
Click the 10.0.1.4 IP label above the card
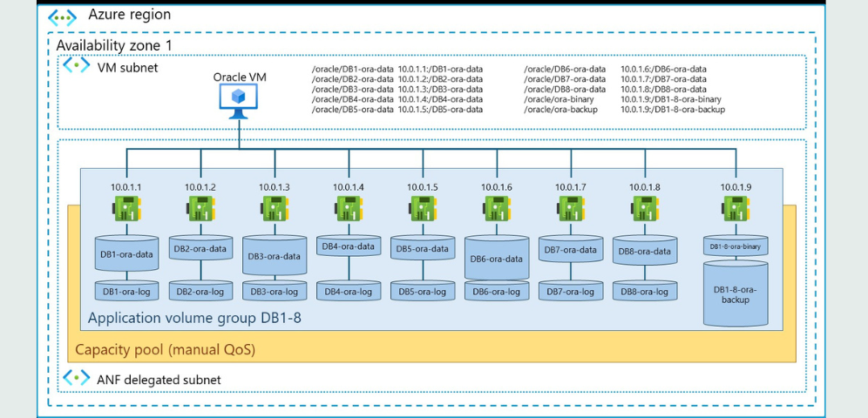click(349, 187)
